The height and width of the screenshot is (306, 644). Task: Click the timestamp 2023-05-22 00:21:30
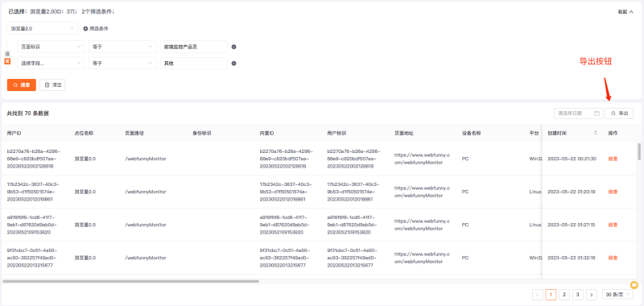pyautogui.click(x=572, y=159)
